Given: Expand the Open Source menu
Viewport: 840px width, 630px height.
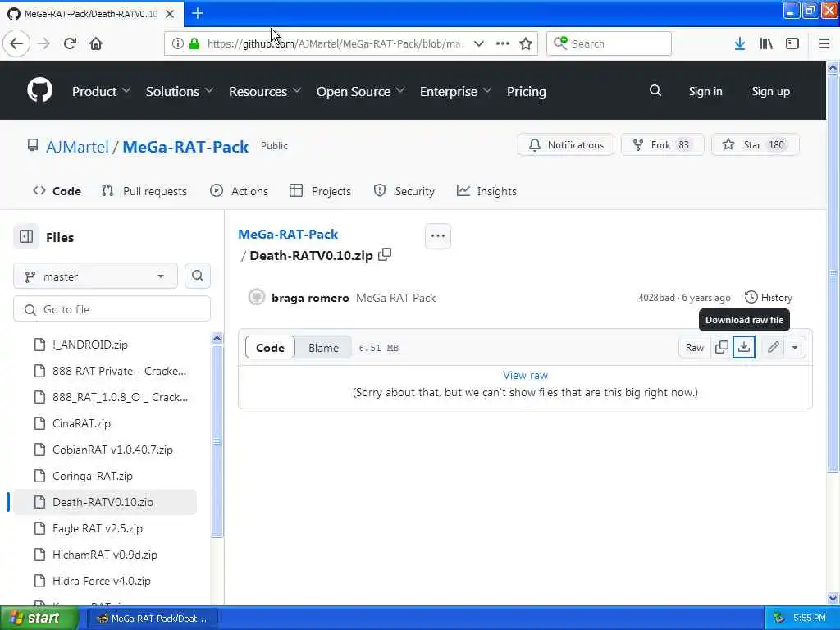Looking at the screenshot, I should [360, 92].
